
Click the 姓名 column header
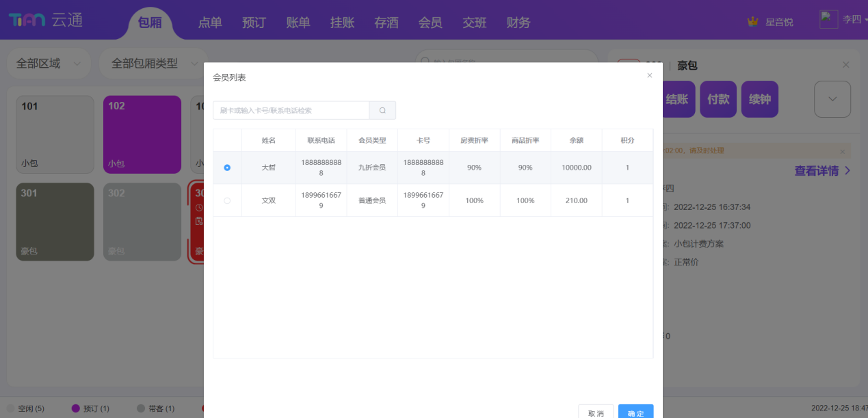pyautogui.click(x=269, y=140)
